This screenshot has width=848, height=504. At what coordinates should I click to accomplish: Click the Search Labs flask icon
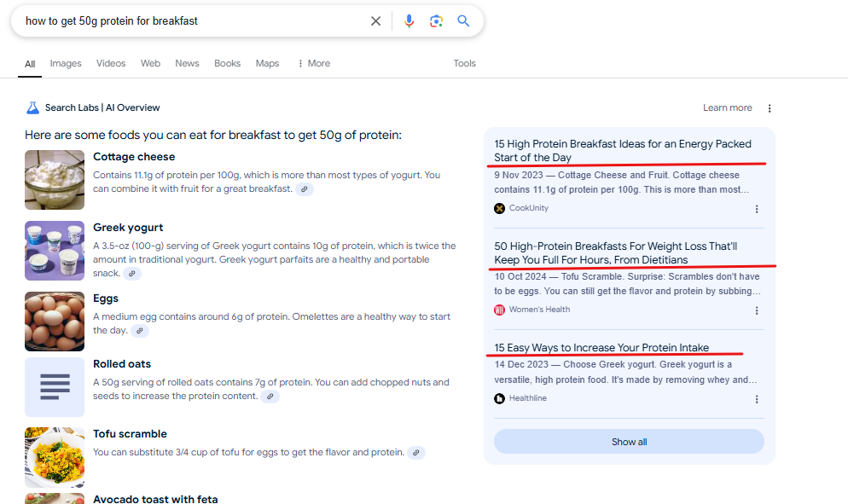point(32,107)
